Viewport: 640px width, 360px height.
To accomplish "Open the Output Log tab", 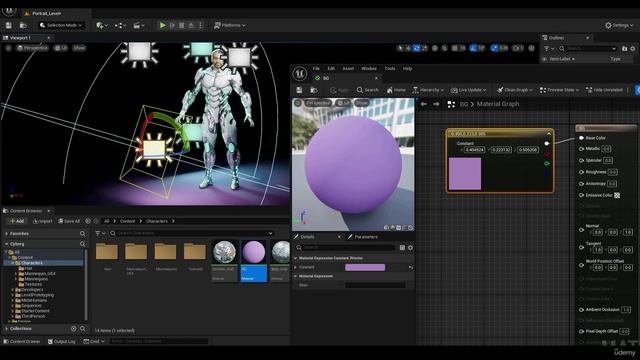I will [x=62, y=341].
